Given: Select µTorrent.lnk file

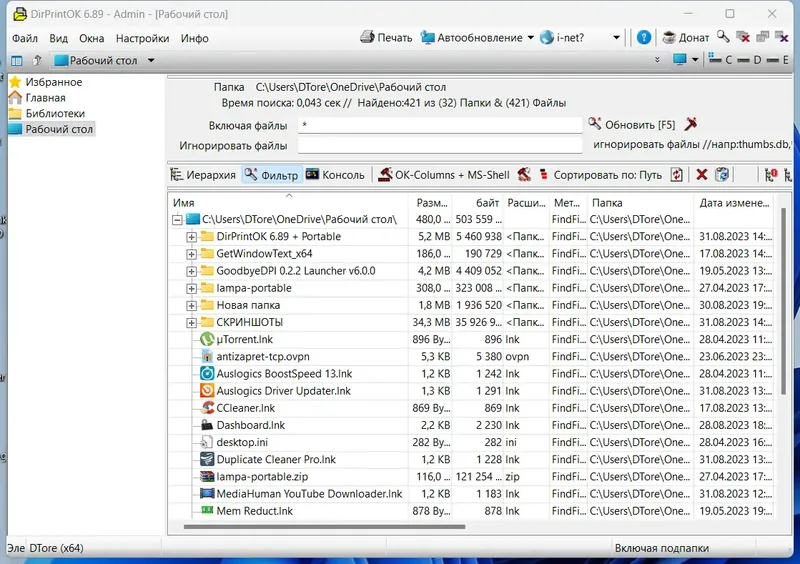Looking at the screenshot, I should [x=244, y=339].
